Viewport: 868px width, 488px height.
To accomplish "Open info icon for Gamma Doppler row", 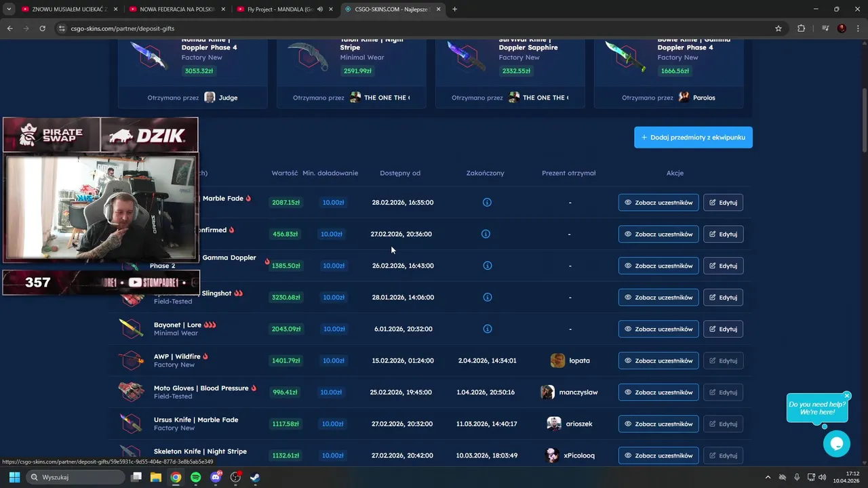I will point(487,266).
